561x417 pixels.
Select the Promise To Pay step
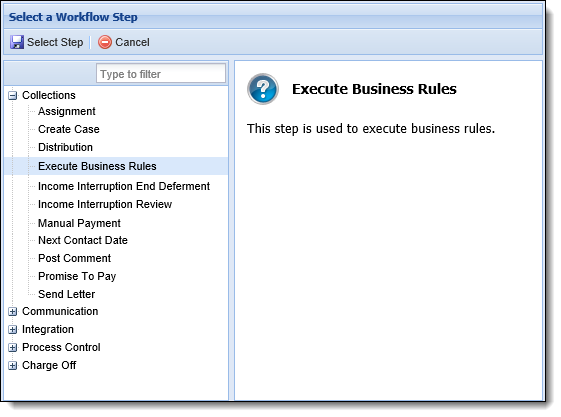click(x=77, y=276)
